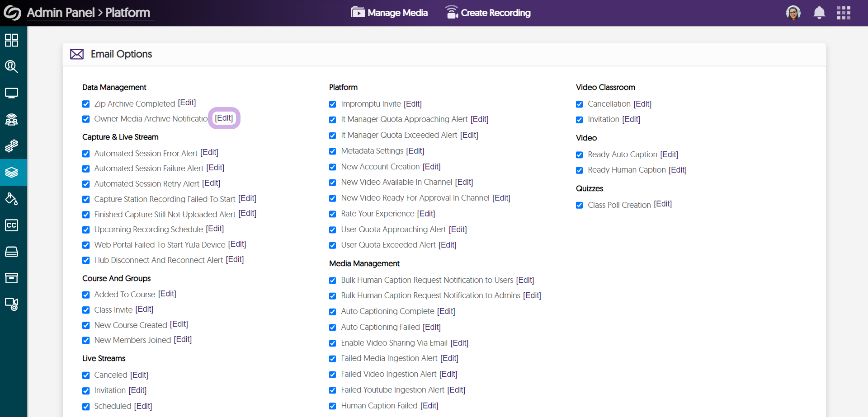This screenshot has height=417, width=868.
Task: Open the archive box sidebar icon
Action: coord(11,278)
